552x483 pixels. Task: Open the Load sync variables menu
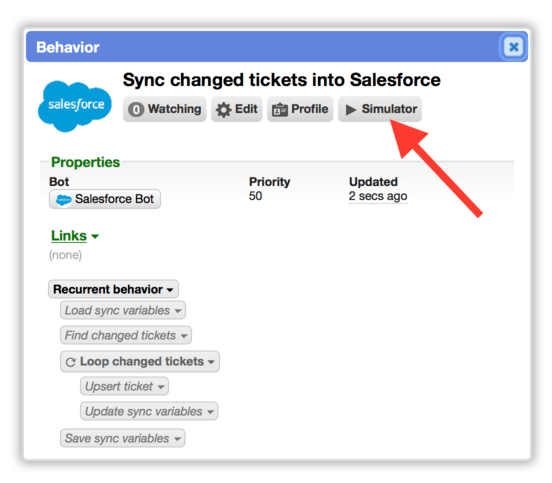click(x=123, y=310)
